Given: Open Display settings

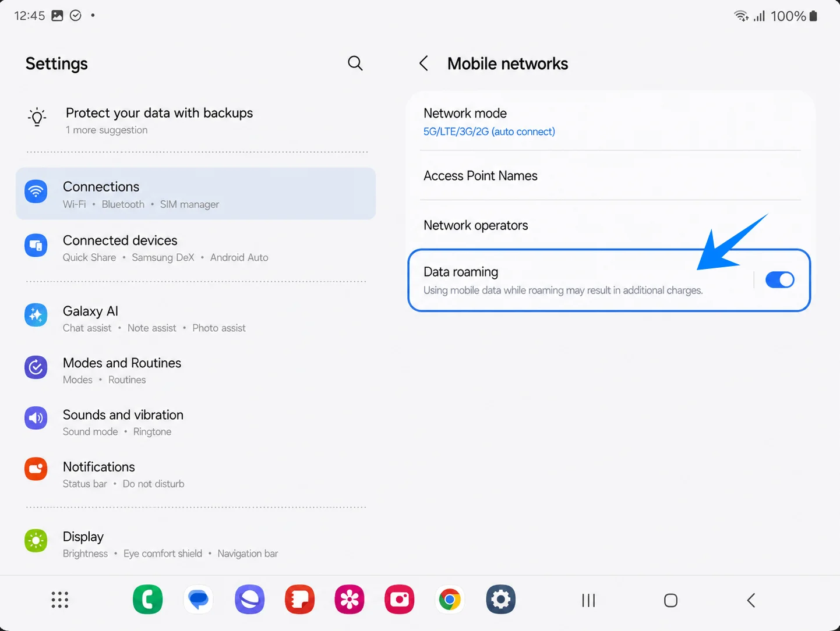Looking at the screenshot, I should 196,544.
